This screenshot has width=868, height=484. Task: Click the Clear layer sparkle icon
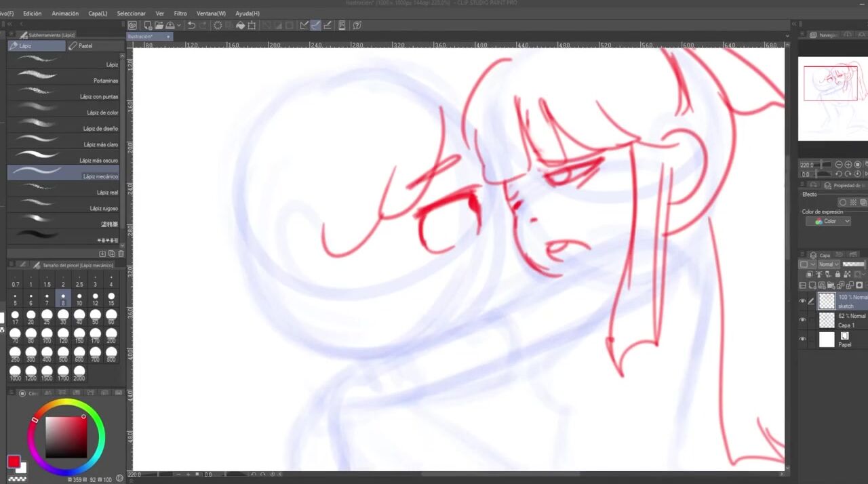tap(218, 26)
